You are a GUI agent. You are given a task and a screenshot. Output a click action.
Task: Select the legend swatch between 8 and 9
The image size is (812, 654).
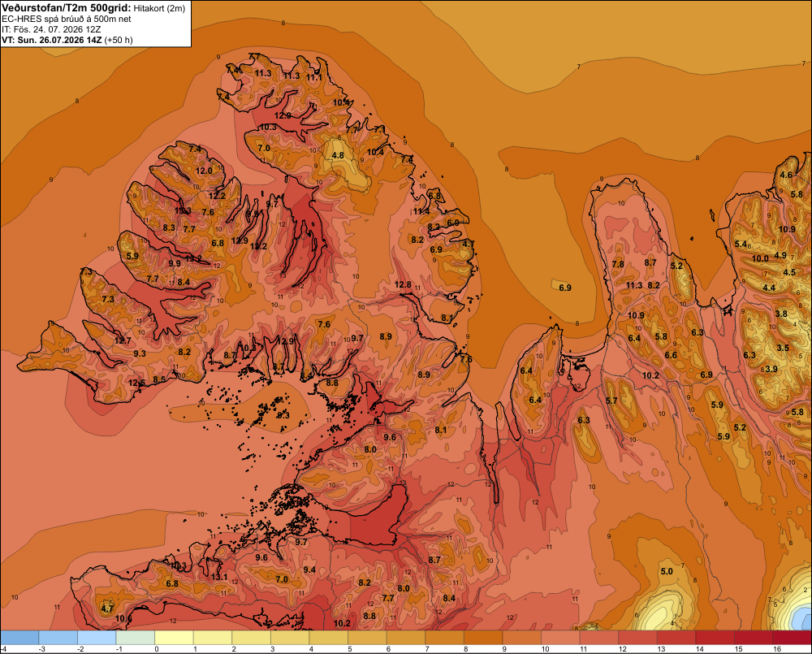(483, 637)
